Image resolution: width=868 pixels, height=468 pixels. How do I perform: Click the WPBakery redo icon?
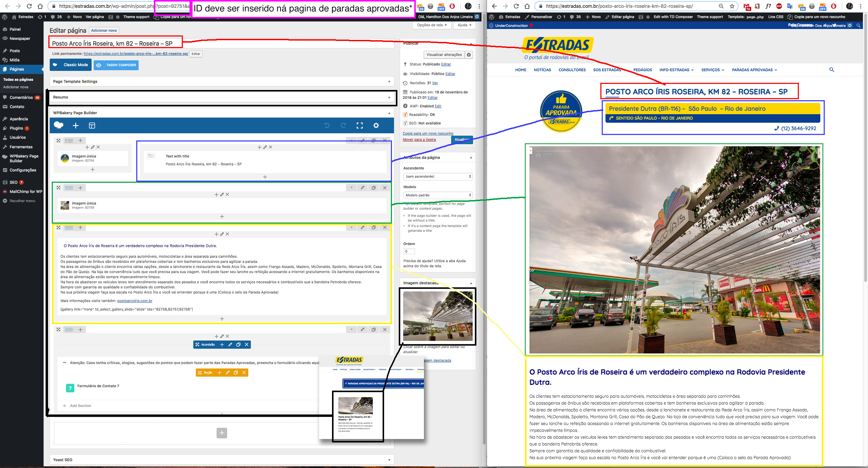coord(343,125)
